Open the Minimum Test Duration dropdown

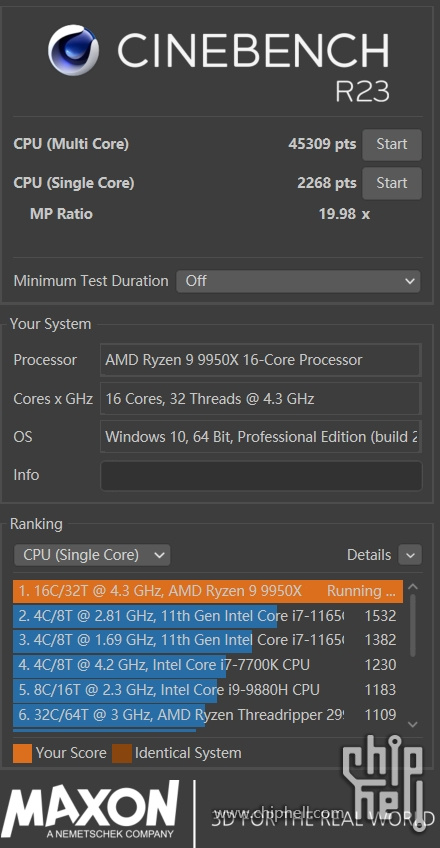point(298,281)
